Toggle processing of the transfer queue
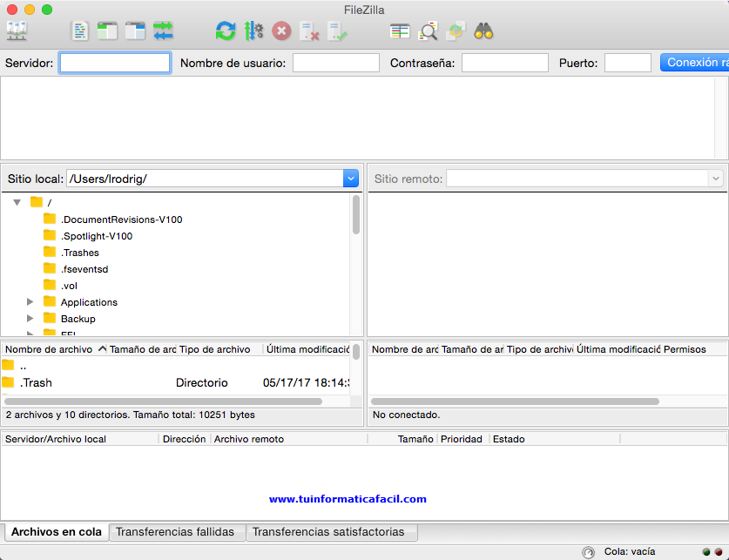Viewport: 729px width, 560px height. 253,31
